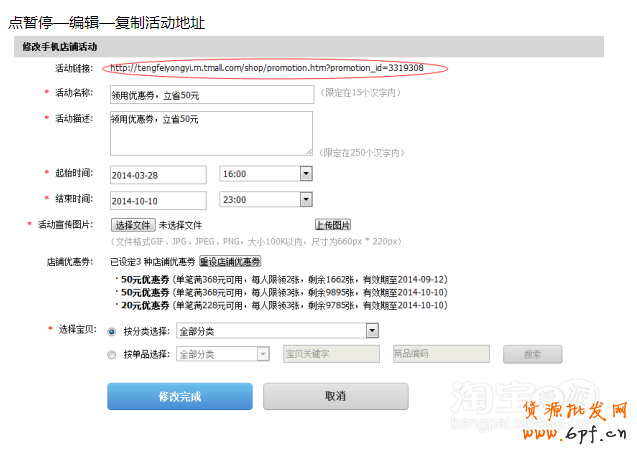The height and width of the screenshot is (455, 637).
Task: Click the 20元优惠券 coupon entry
Action: [x=145, y=305]
